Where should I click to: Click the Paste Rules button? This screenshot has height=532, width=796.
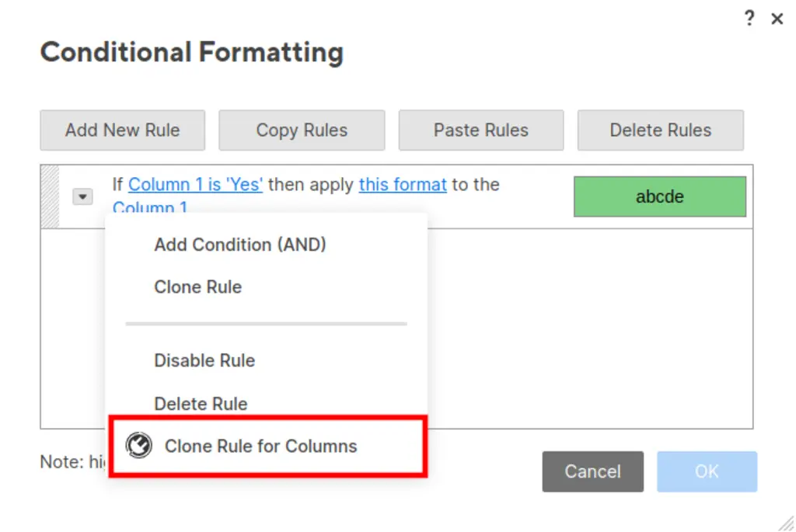[x=481, y=130]
